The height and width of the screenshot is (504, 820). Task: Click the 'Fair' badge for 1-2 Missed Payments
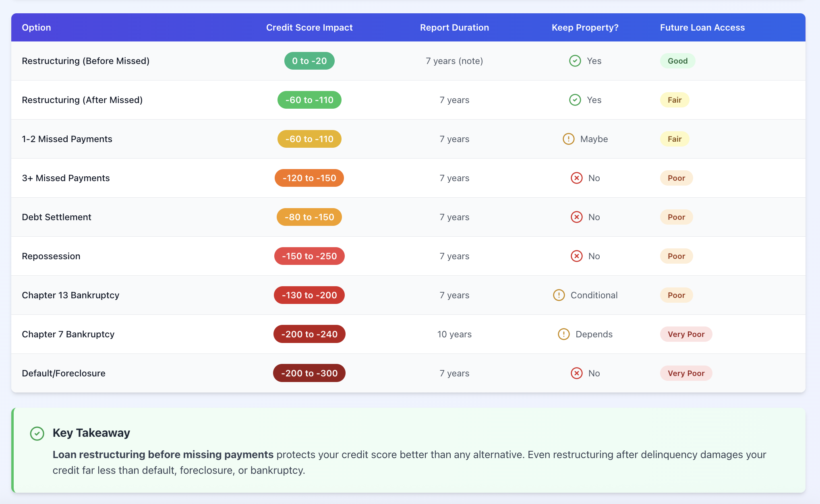click(675, 139)
